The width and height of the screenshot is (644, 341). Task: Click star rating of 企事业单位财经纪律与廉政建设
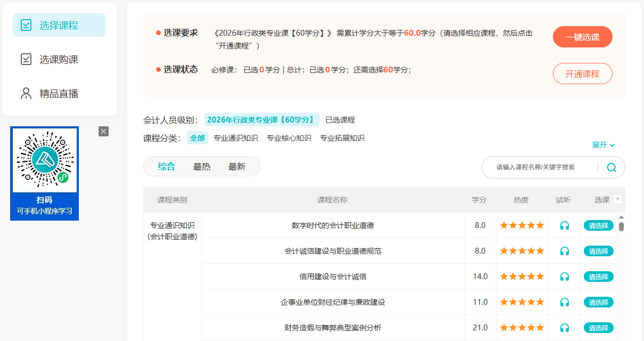522,302
